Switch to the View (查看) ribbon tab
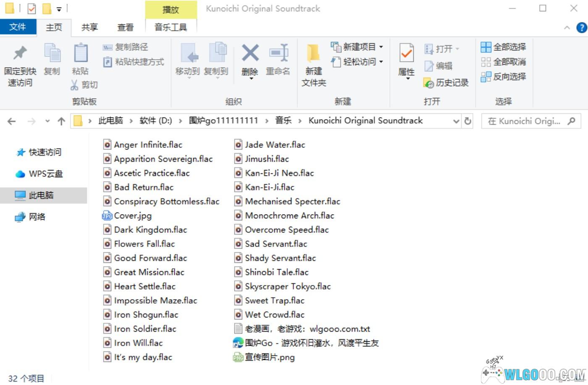The image size is (588, 385). pyautogui.click(x=125, y=28)
